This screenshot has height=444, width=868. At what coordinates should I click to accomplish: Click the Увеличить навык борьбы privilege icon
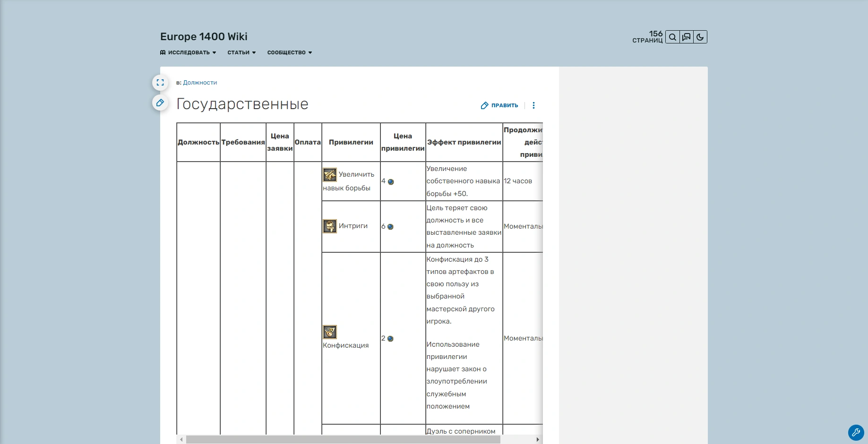pos(330,175)
